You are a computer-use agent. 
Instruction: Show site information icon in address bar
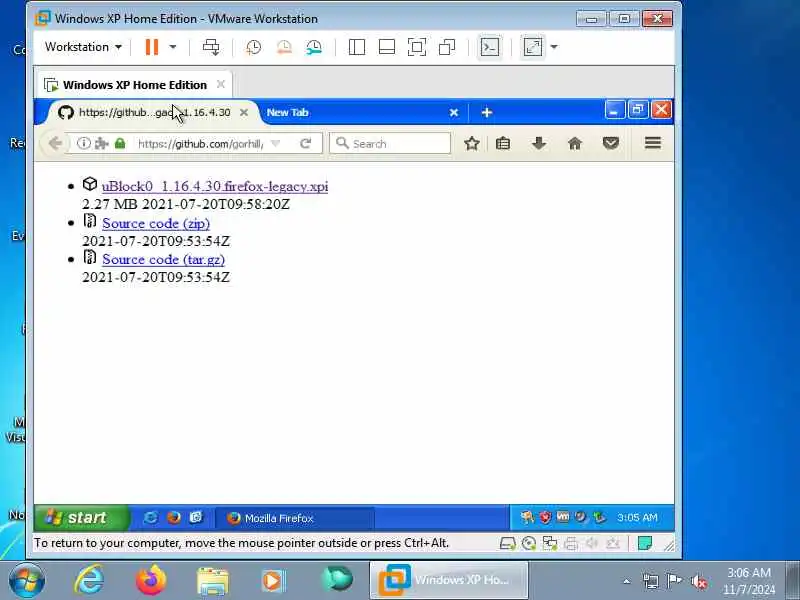pos(84,143)
